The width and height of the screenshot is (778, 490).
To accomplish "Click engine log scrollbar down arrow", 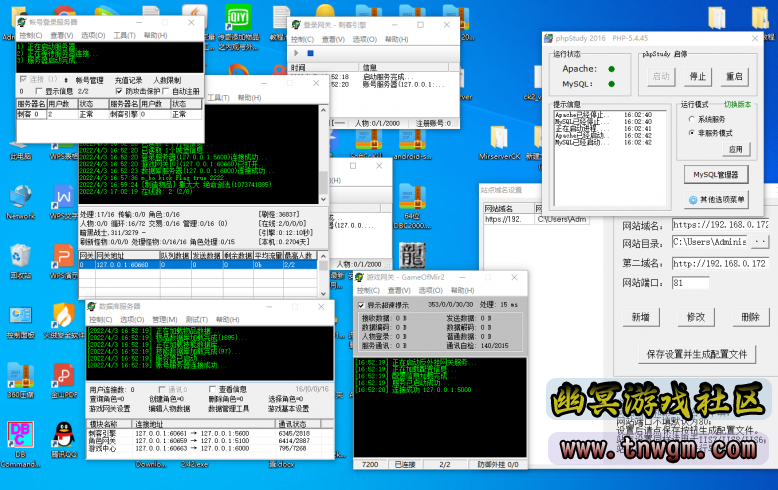I will click(323, 199).
